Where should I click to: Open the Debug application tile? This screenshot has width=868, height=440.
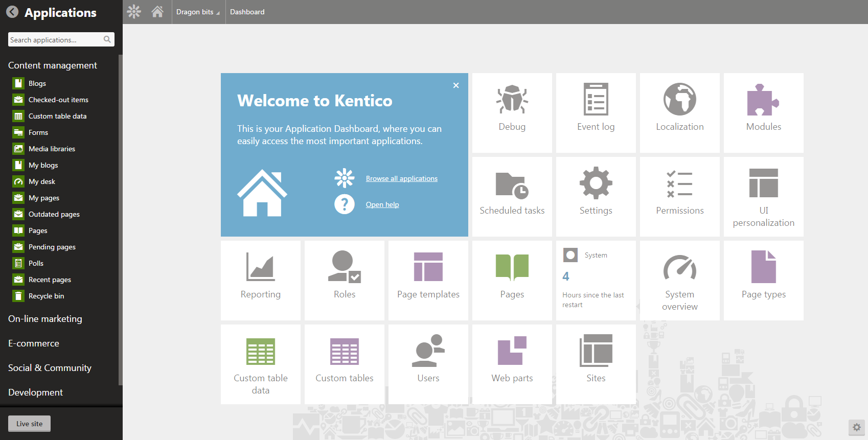point(512,112)
